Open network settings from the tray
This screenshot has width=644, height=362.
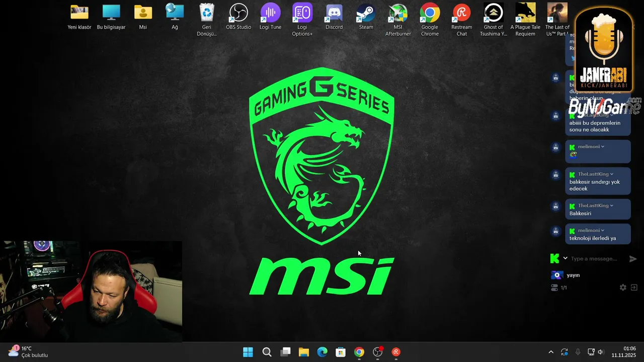pos(591,352)
